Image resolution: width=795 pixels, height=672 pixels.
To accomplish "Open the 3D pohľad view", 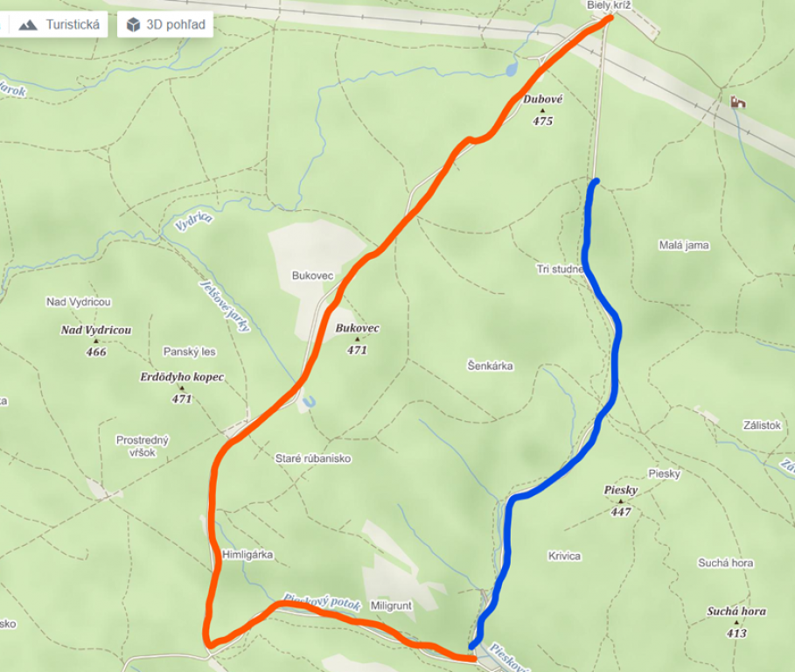I will [165, 24].
